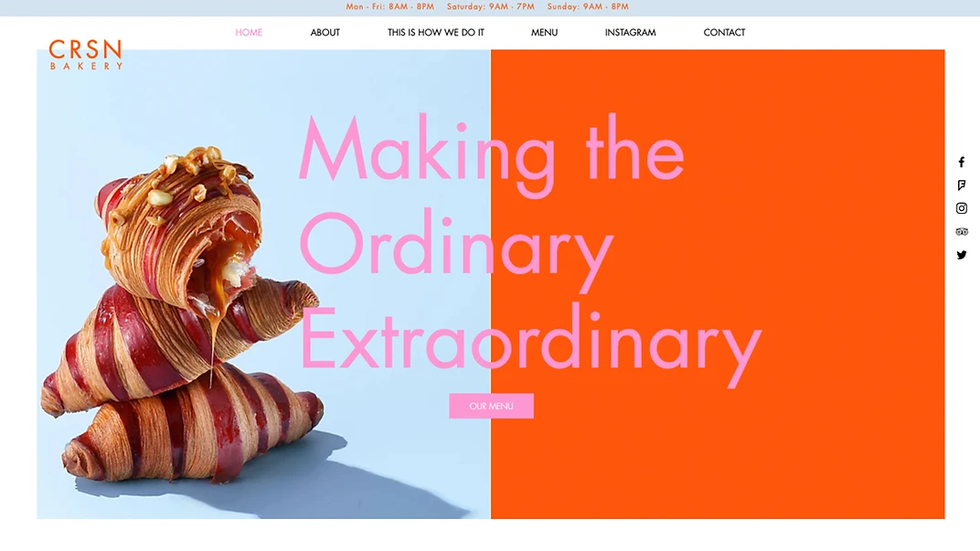Open the Foursquare social icon
This screenshot has width=980, height=551.
click(x=961, y=185)
